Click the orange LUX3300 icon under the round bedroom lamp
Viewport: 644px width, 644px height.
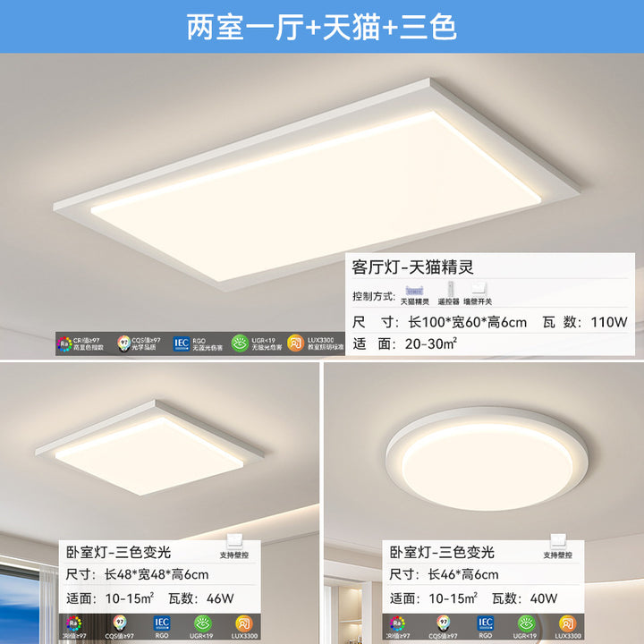point(567,623)
